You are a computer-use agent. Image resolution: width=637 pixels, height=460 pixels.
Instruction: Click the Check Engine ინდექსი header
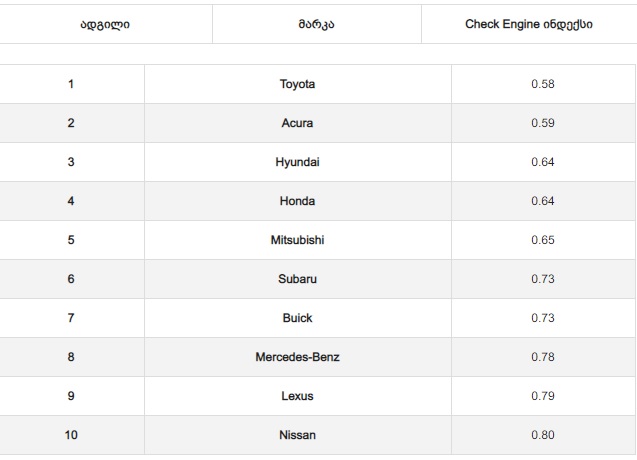coord(528,24)
